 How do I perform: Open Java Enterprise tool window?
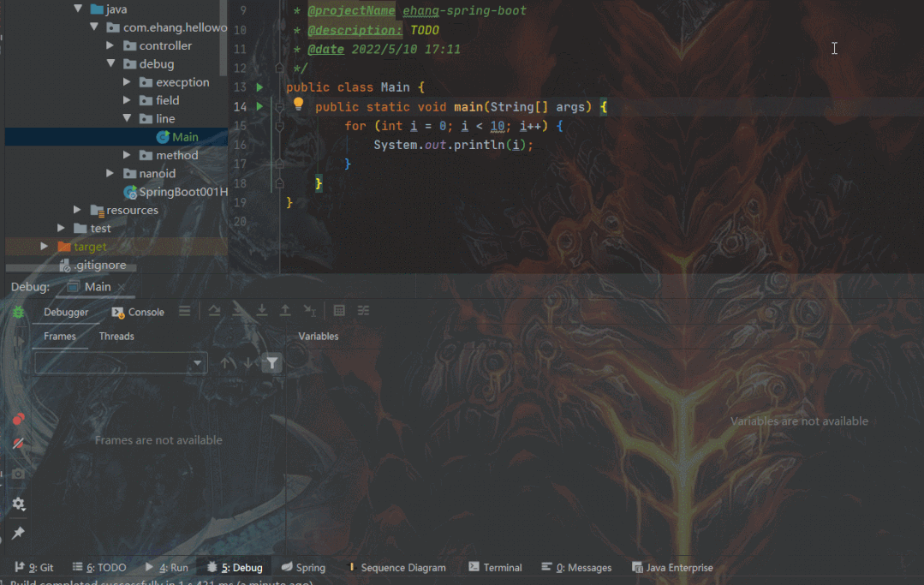(x=672, y=567)
